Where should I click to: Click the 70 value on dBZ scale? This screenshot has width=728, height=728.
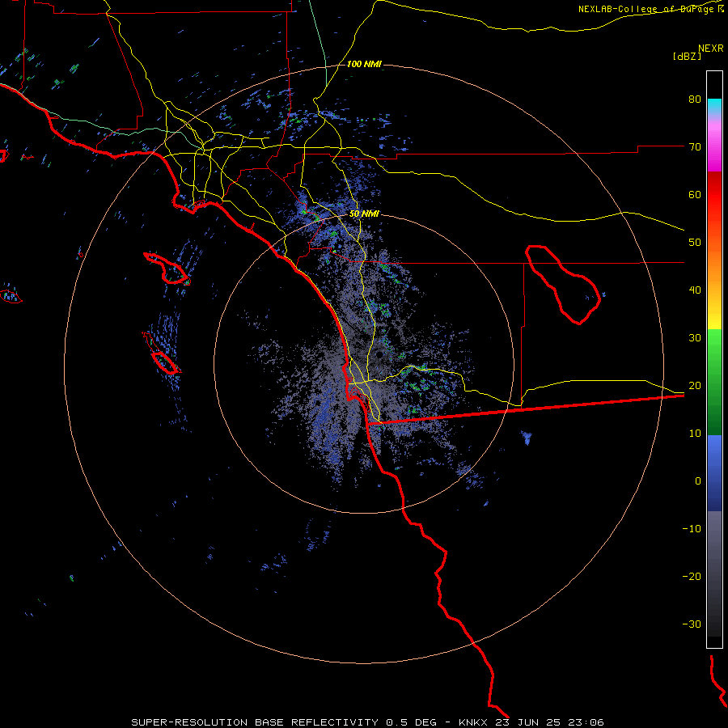tap(695, 147)
